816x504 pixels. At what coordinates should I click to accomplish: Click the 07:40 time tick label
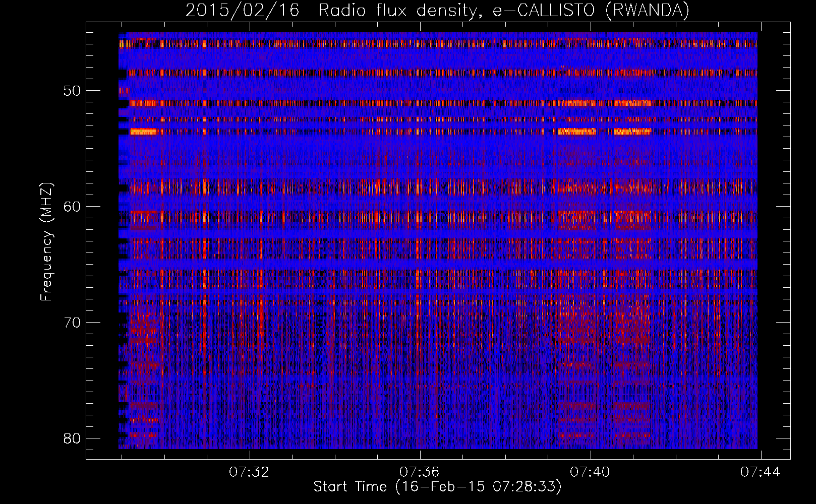[x=590, y=472]
